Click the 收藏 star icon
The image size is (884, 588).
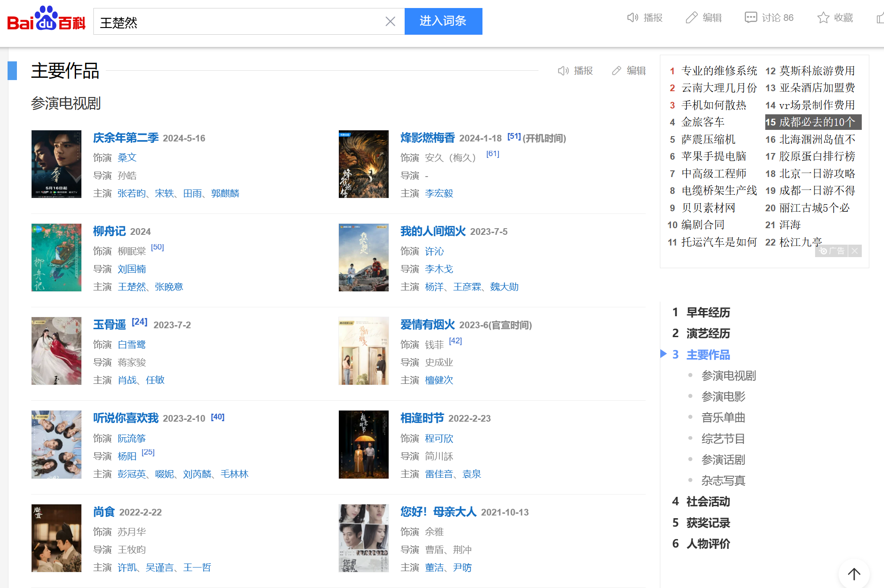(823, 18)
